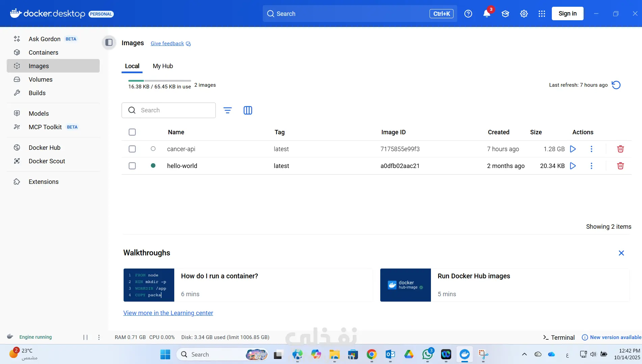Viewport: 642px width, 364px height.
Task: Open Docker Desktop settings gear
Action: 524,13
